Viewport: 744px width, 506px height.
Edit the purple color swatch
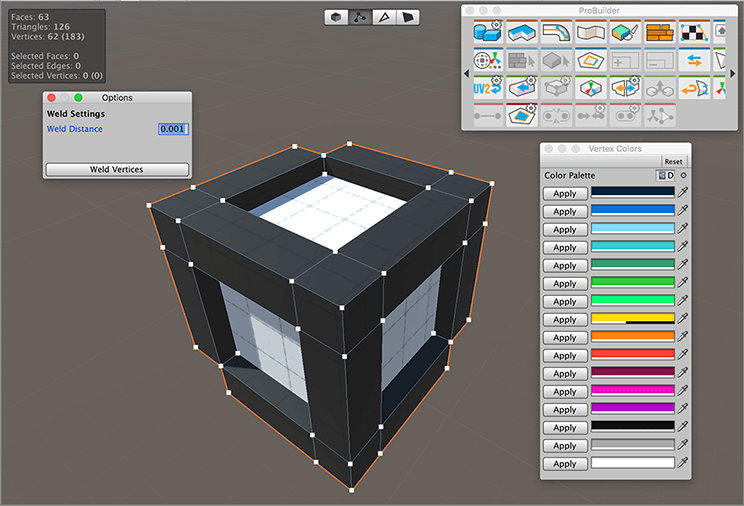[632, 408]
